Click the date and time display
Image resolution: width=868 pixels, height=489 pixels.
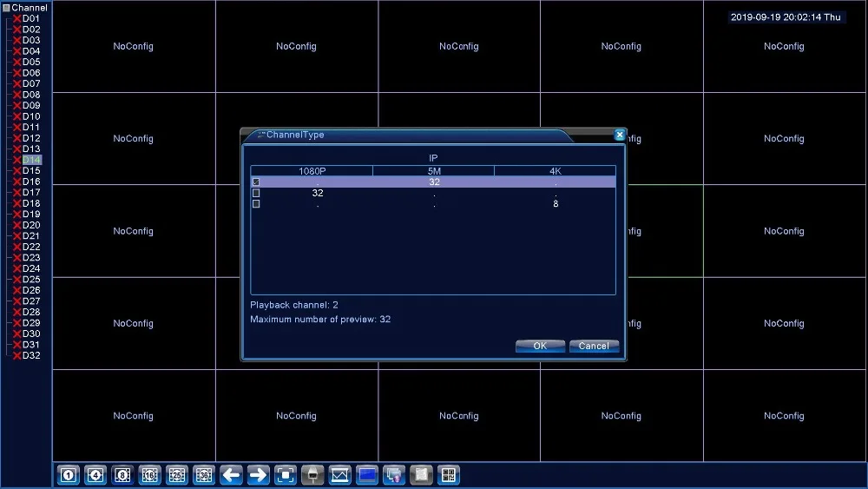pos(786,17)
